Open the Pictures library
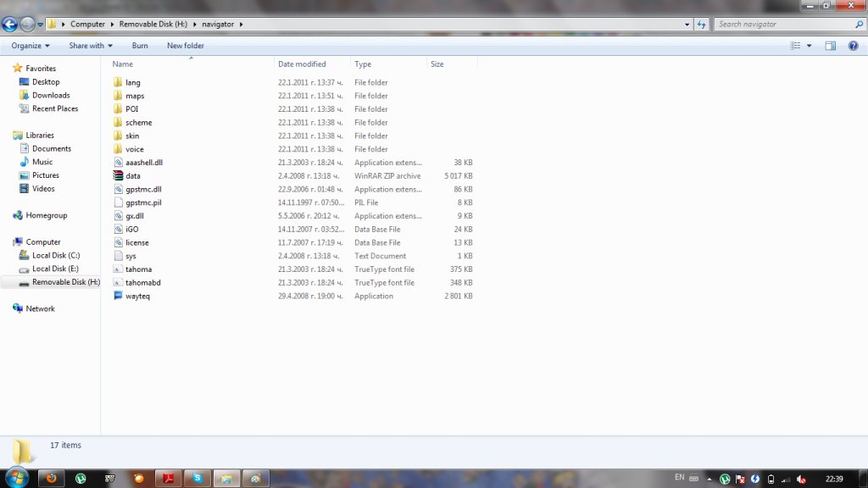 [x=46, y=175]
